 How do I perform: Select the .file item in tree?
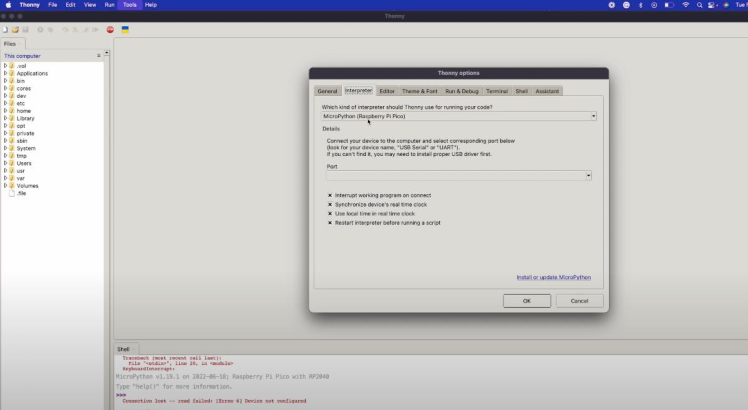tap(21, 193)
